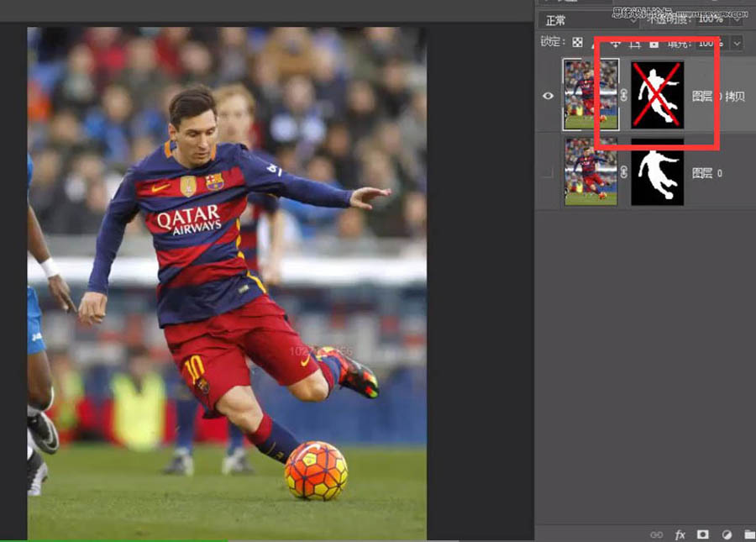Screen dimensions: 756x542
Task: Select the mask thumbnail of 图层 0
Action: click(x=657, y=172)
